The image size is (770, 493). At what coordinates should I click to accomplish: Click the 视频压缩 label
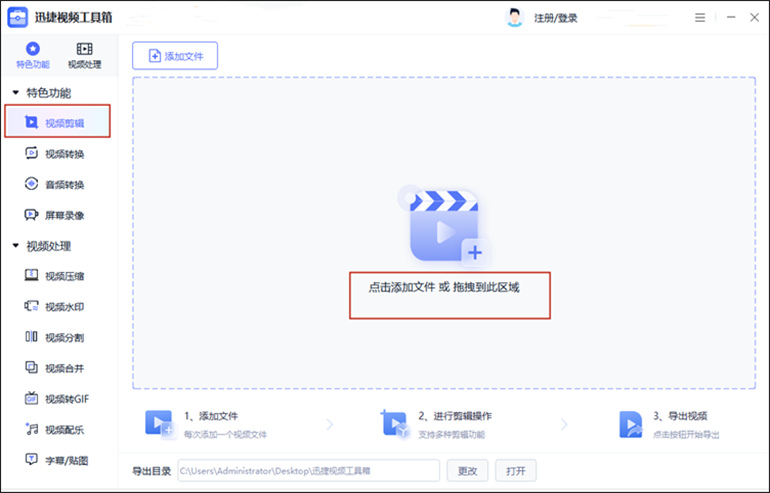coord(65,276)
